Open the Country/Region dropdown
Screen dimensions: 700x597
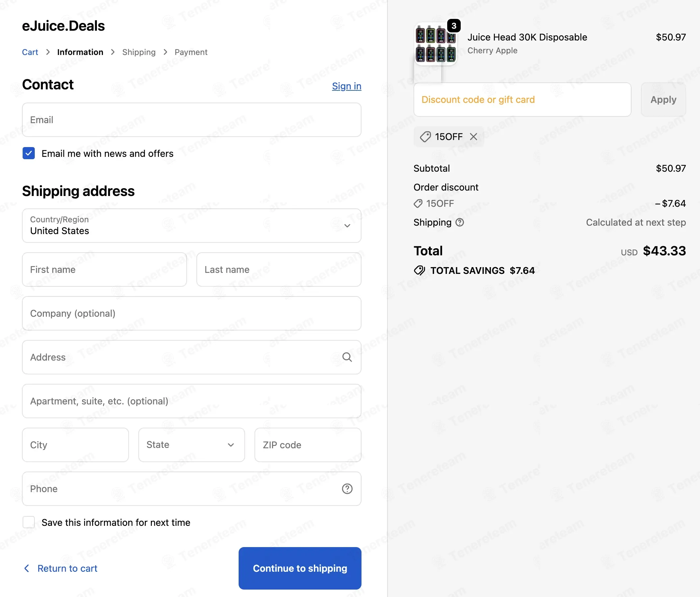pyautogui.click(x=192, y=226)
